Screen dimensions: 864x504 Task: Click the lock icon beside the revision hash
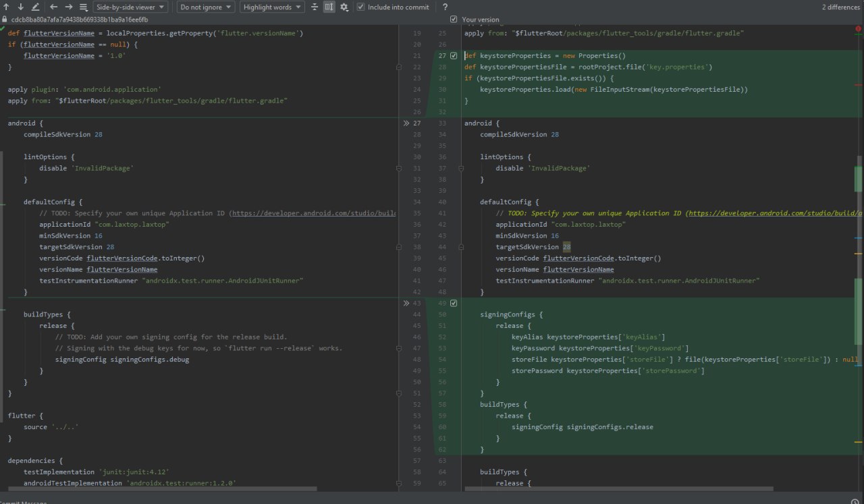pyautogui.click(x=5, y=20)
